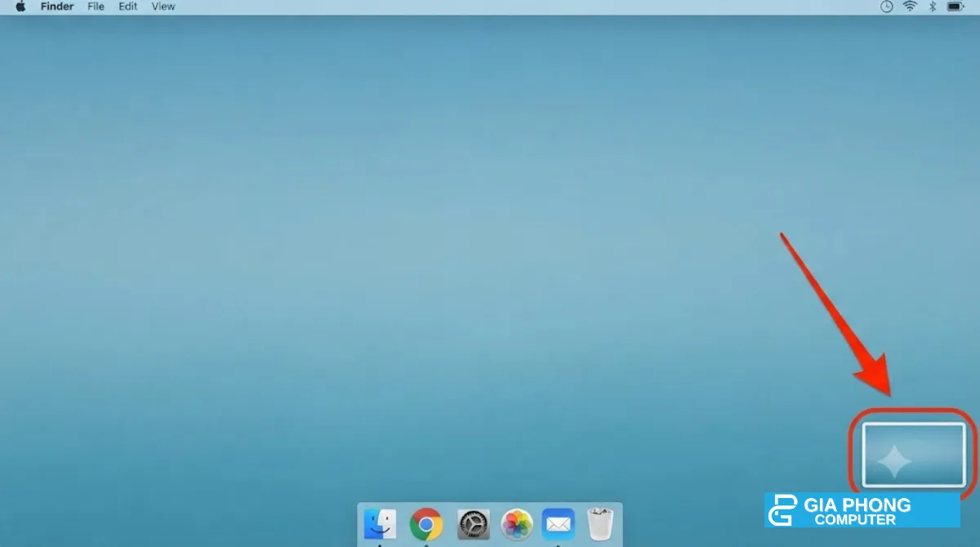Open the Trash in the Dock
This screenshot has height=547, width=980.
pos(600,524)
